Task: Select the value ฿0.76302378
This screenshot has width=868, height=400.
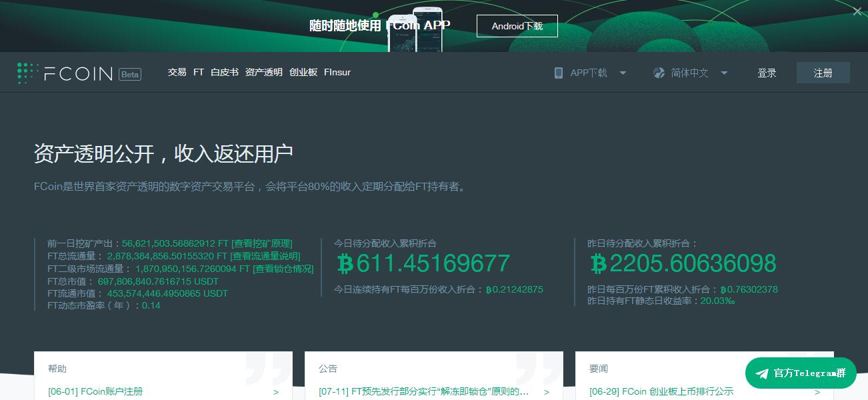Action: (x=749, y=289)
